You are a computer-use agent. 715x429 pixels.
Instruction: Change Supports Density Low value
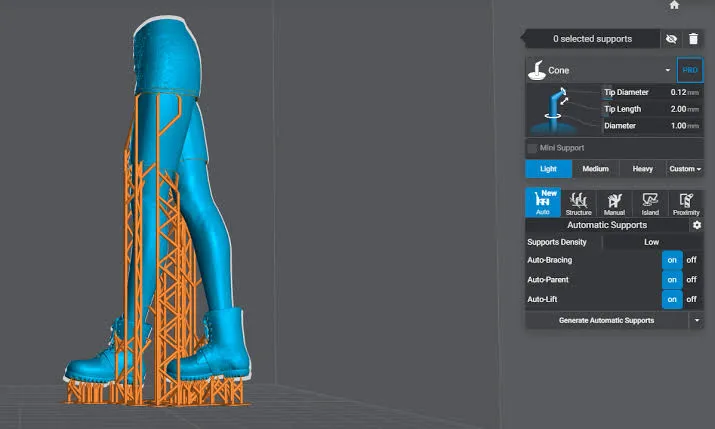point(652,242)
